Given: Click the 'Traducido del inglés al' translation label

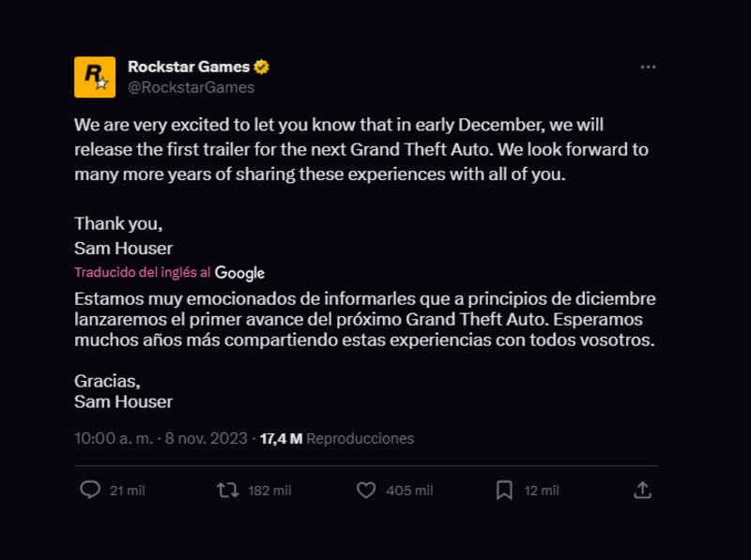Looking at the screenshot, I should (142, 272).
